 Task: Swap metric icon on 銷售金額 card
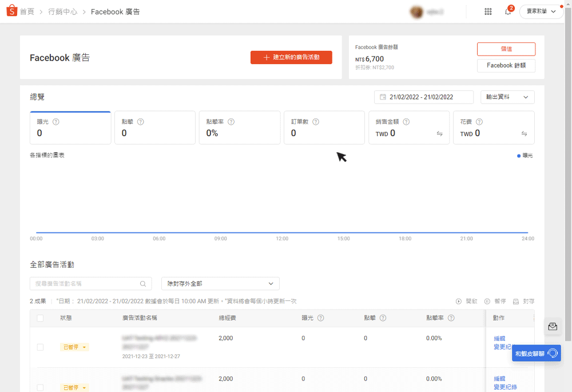point(439,134)
